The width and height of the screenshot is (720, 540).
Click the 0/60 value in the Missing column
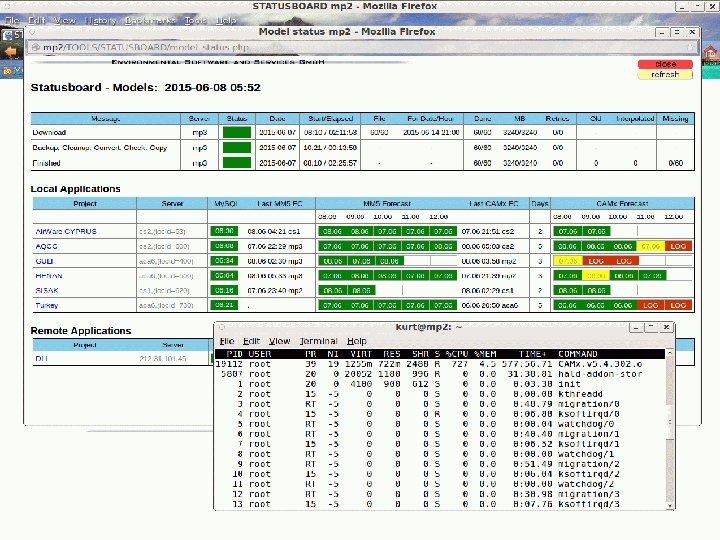pyautogui.click(x=675, y=163)
